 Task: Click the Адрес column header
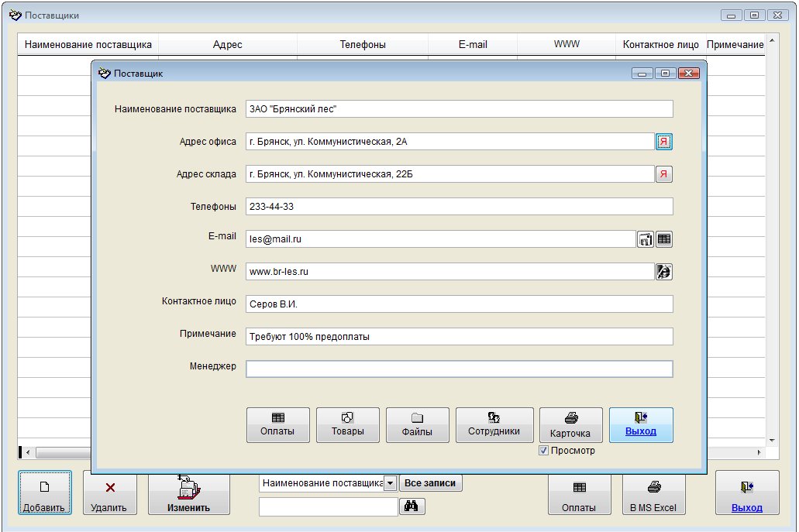(x=227, y=45)
